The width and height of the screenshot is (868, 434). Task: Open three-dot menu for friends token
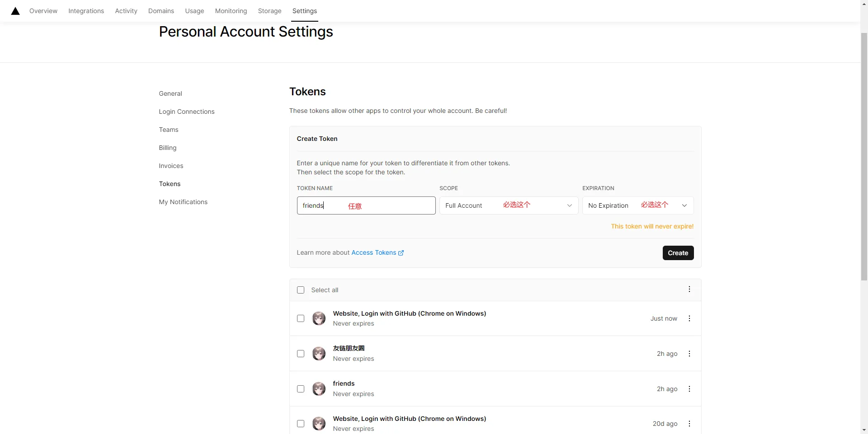689,389
